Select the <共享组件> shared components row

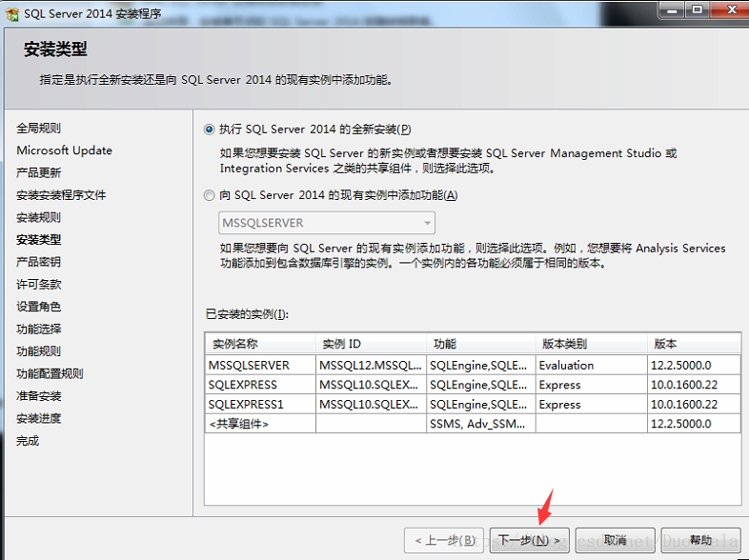coord(473,424)
